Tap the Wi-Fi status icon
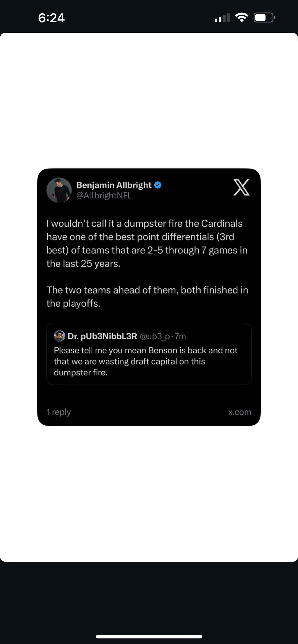Viewport: 298px width, 644px height. tap(241, 17)
